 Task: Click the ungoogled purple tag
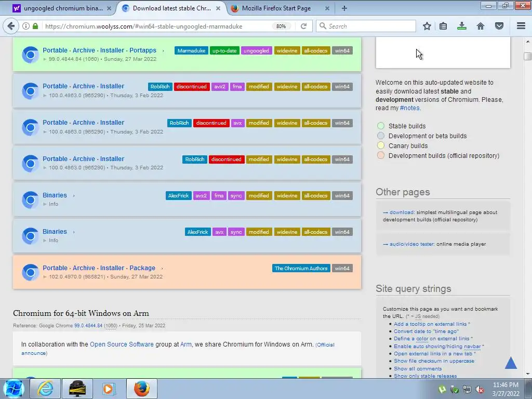pyautogui.click(x=256, y=50)
